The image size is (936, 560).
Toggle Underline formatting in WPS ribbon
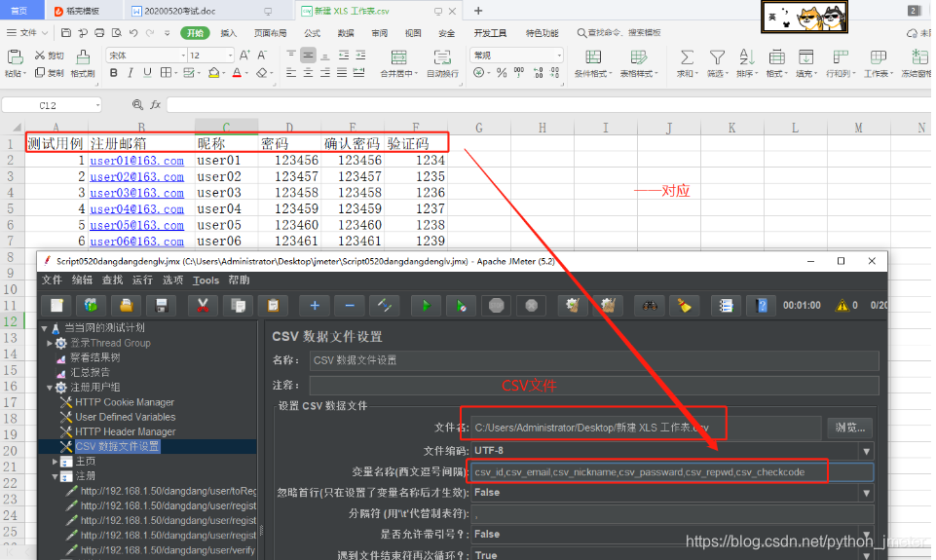pos(147,73)
